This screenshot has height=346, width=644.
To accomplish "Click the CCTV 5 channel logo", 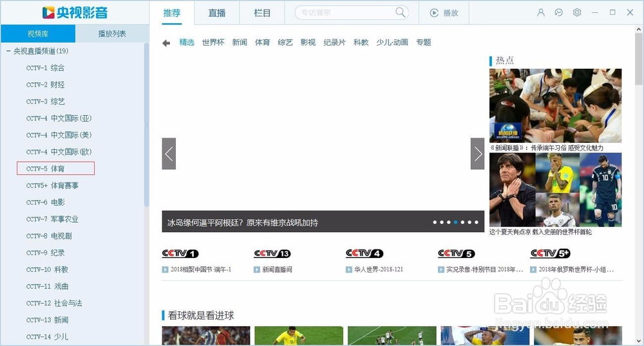I will 457,253.
